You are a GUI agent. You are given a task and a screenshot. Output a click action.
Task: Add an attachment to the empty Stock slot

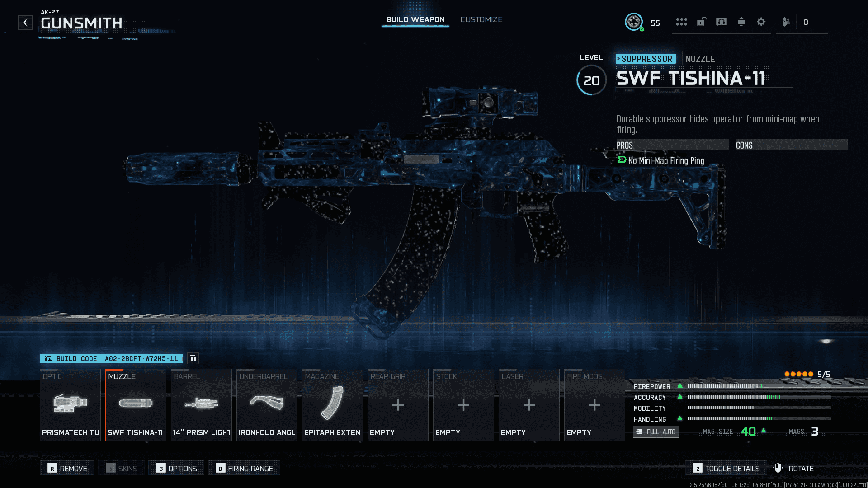point(463,405)
